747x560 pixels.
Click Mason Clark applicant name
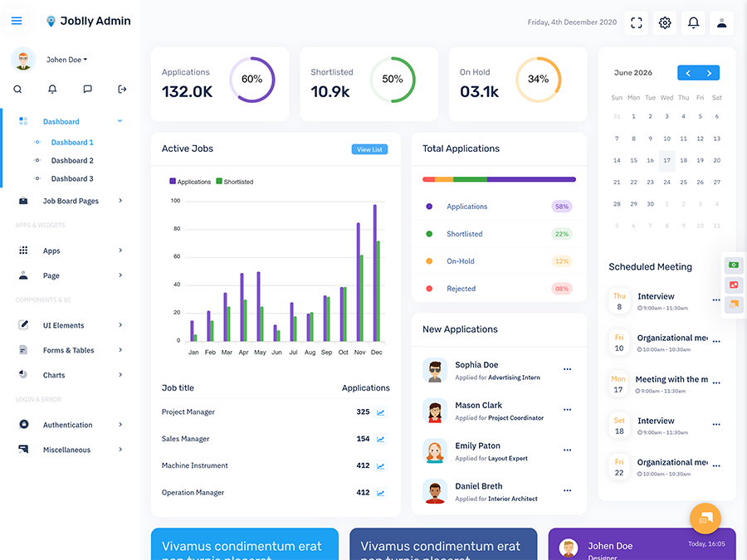(x=478, y=405)
